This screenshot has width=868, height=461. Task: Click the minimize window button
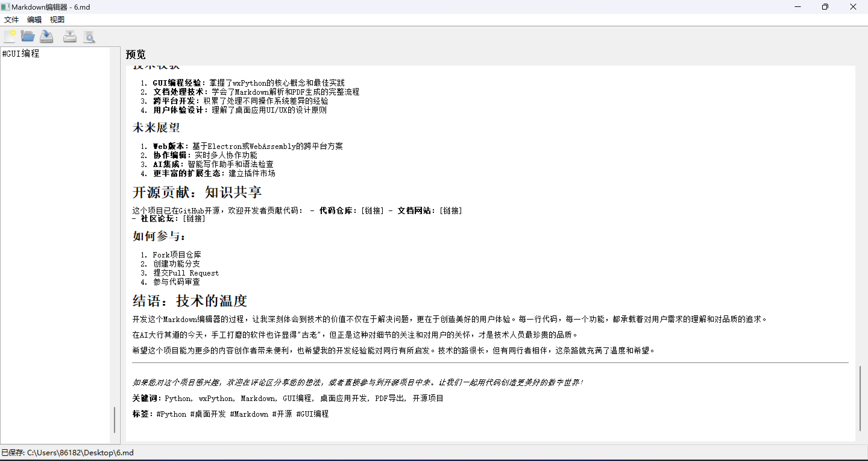point(798,7)
